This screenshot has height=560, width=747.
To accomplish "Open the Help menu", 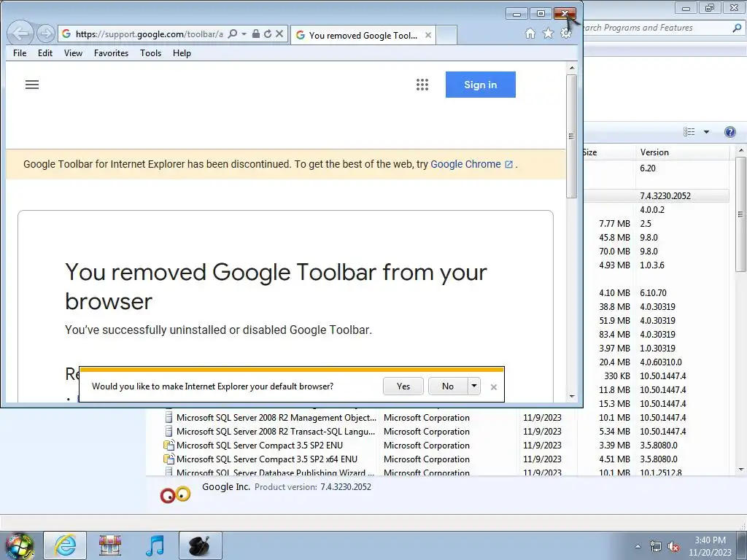I will point(182,52).
